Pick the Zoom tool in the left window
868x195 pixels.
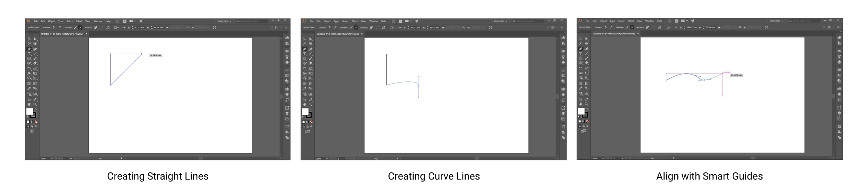coord(35,104)
